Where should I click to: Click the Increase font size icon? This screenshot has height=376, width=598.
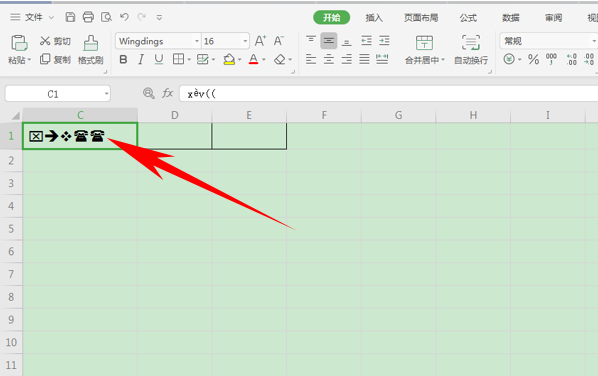pyautogui.click(x=260, y=41)
